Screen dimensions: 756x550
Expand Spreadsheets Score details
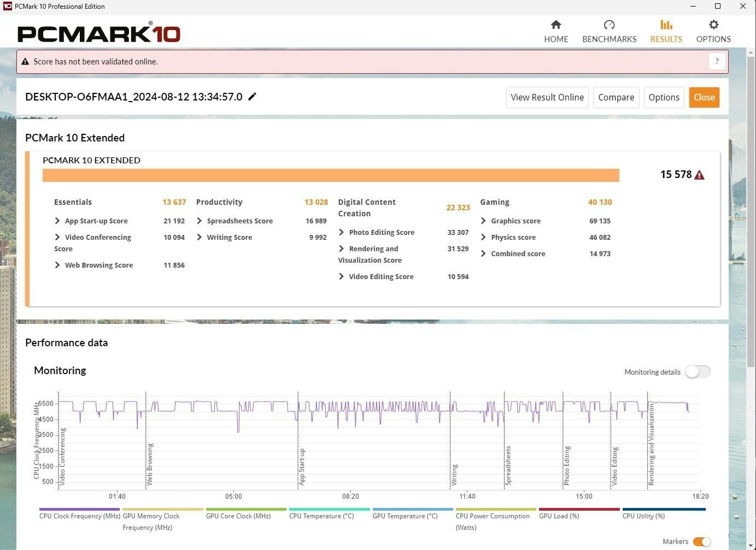(200, 221)
